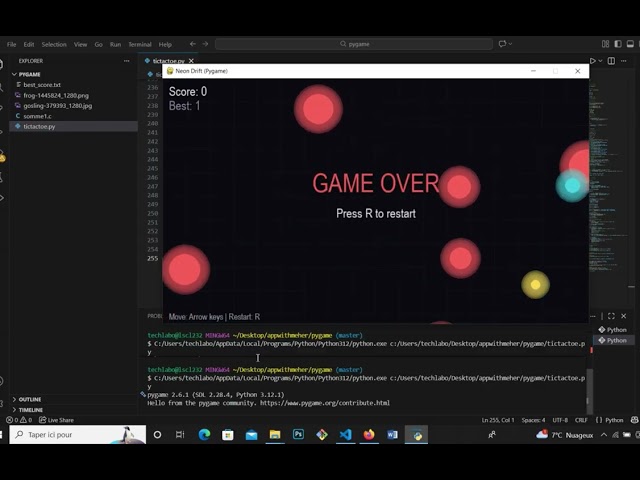The image size is (640, 480).
Task: Select tictactoe.py in Explorer
Action: click(39, 127)
